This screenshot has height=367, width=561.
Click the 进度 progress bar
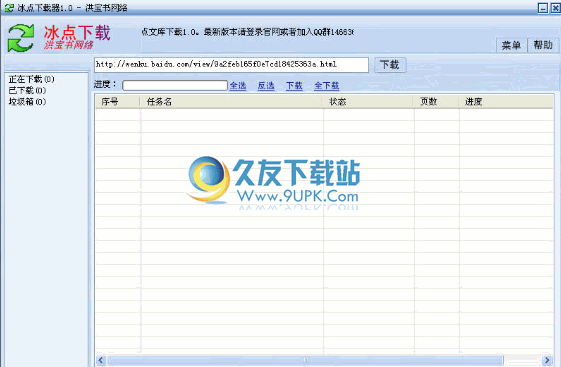175,85
